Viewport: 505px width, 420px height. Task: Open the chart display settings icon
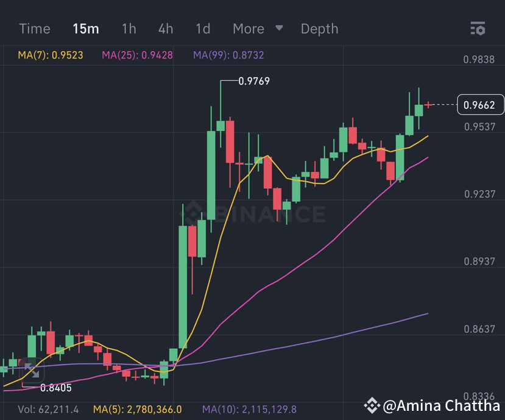pos(478,28)
